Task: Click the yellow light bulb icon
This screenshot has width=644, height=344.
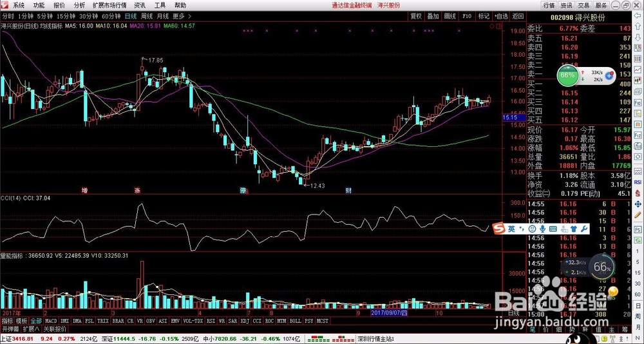Action: 613,292
